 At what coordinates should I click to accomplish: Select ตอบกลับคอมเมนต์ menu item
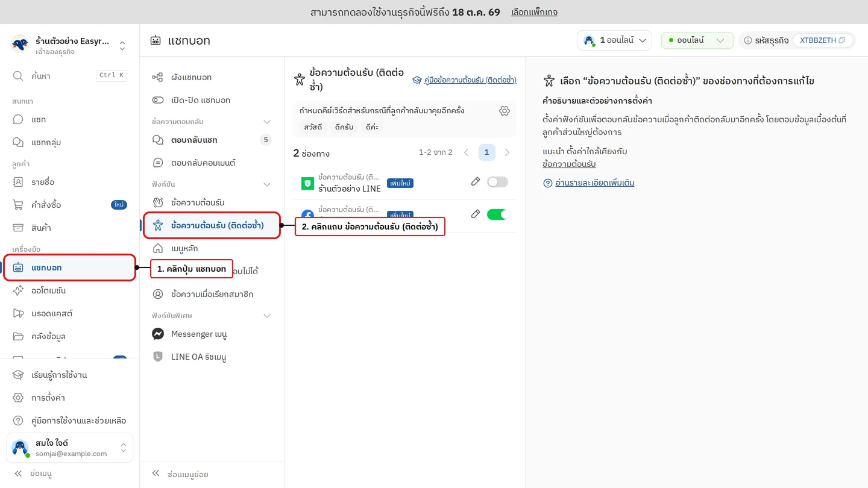(212, 163)
